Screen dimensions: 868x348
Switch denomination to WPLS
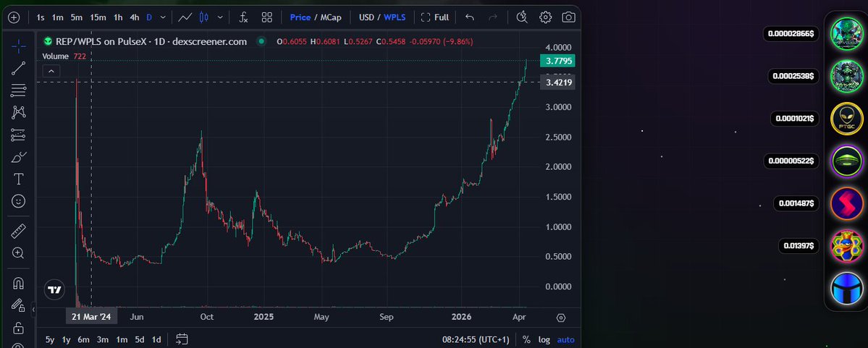click(395, 17)
